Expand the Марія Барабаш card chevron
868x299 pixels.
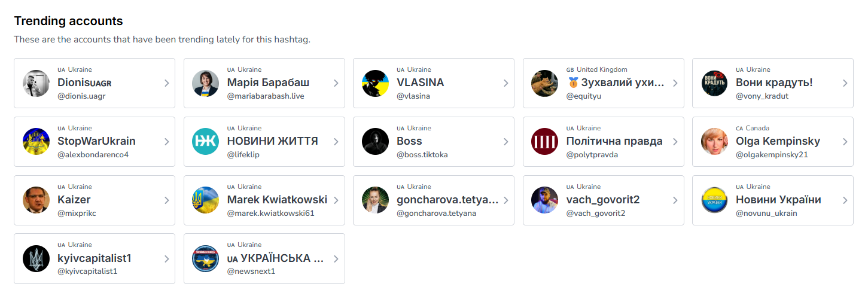(336, 83)
